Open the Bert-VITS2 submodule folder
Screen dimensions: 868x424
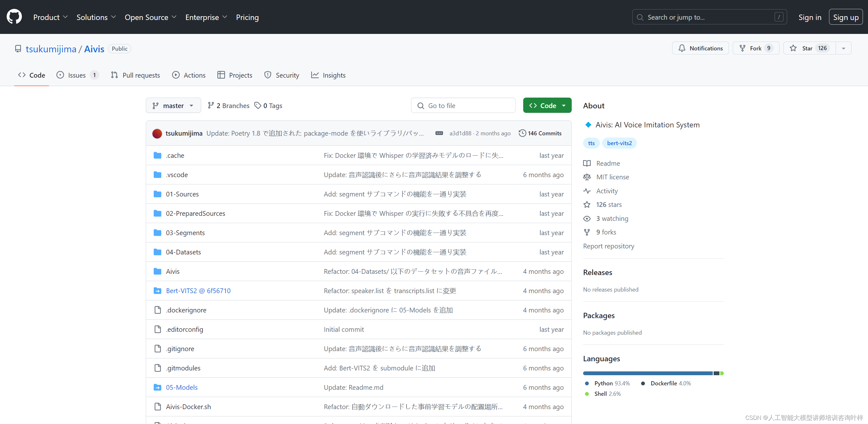tap(198, 291)
